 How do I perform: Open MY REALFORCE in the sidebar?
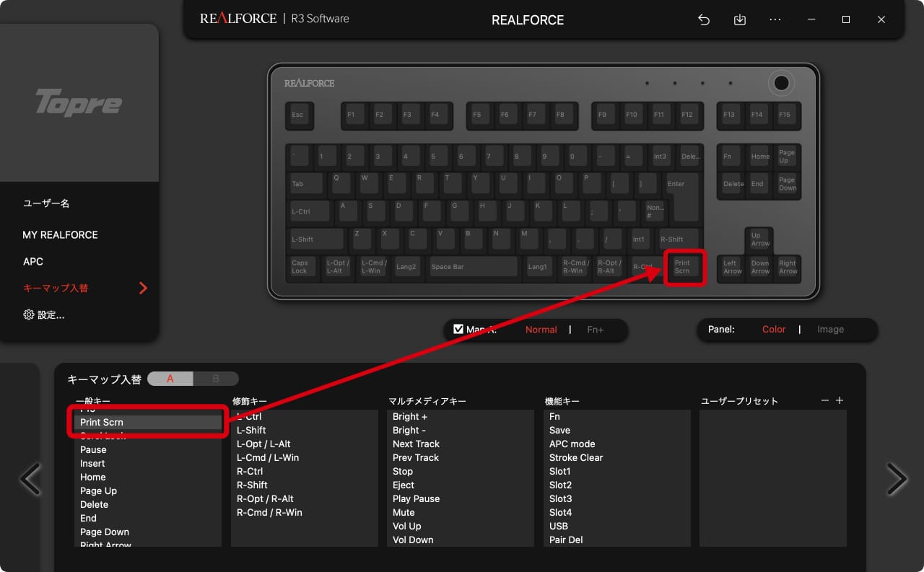click(x=61, y=234)
